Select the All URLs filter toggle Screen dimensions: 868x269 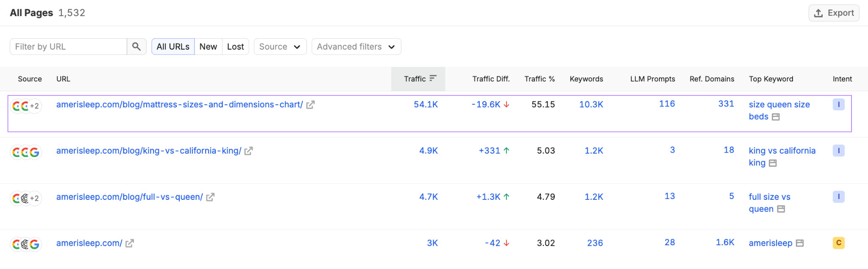[x=173, y=47]
